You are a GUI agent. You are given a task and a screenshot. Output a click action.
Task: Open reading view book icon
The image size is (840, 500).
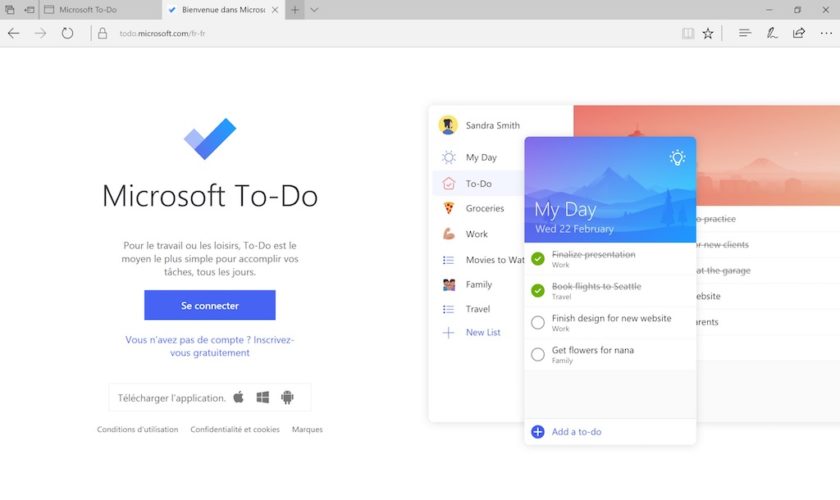click(x=688, y=33)
